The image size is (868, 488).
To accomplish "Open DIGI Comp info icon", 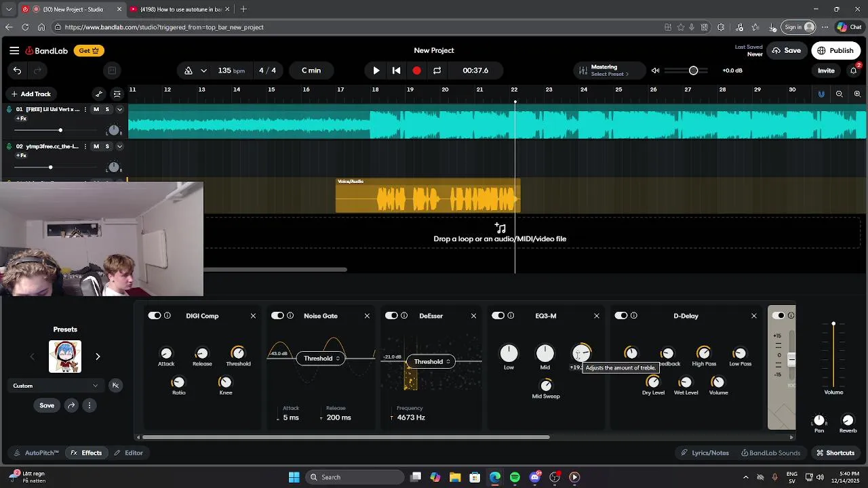I will coord(167,316).
